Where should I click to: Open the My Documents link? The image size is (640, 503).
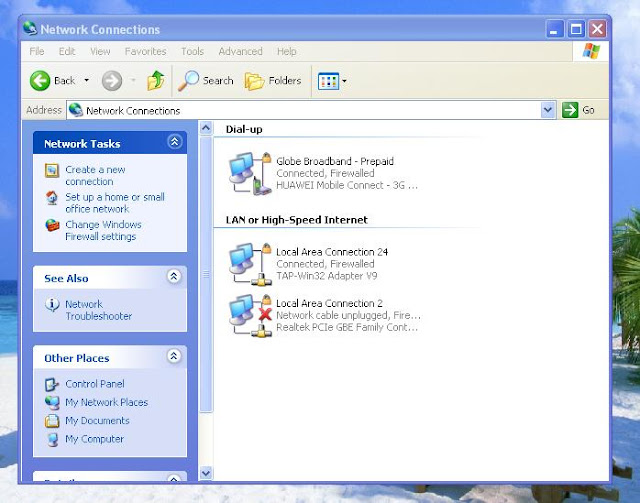tap(97, 421)
